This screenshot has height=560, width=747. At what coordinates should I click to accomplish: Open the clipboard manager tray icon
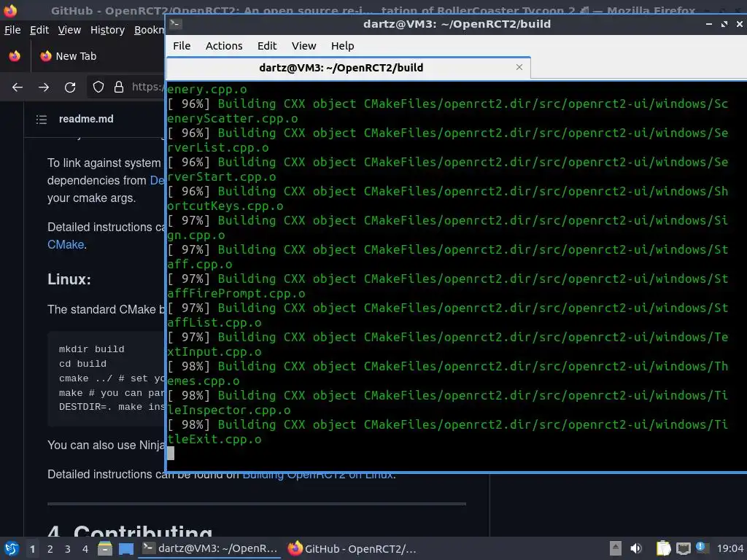(663, 548)
